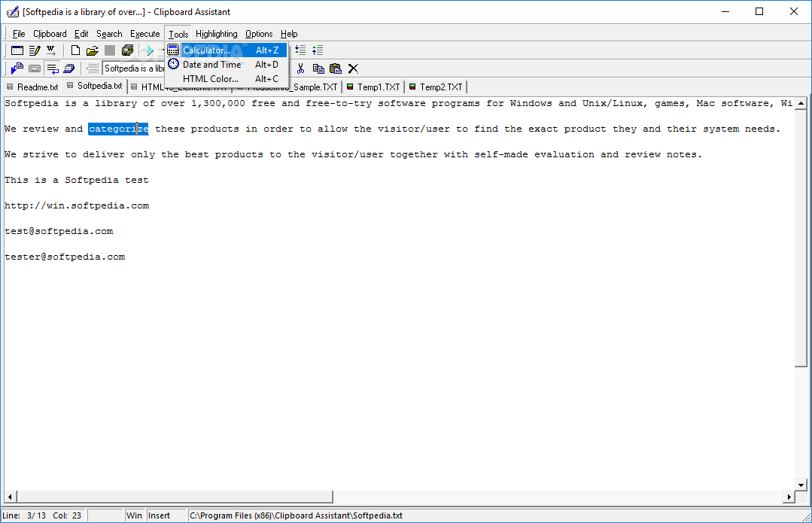Click the black X delete icon
This screenshot has width=812, height=523.
(x=353, y=68)
